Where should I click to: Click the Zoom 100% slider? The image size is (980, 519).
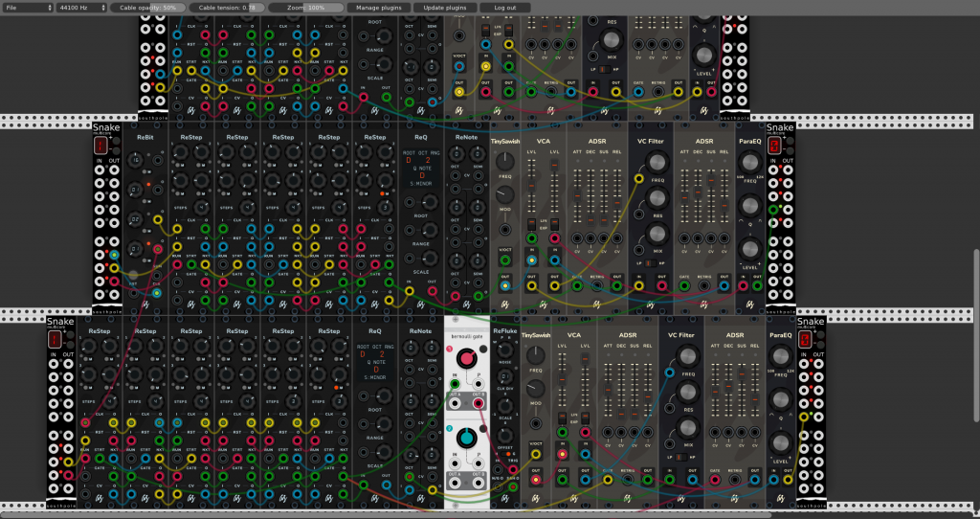coord(305,8)
